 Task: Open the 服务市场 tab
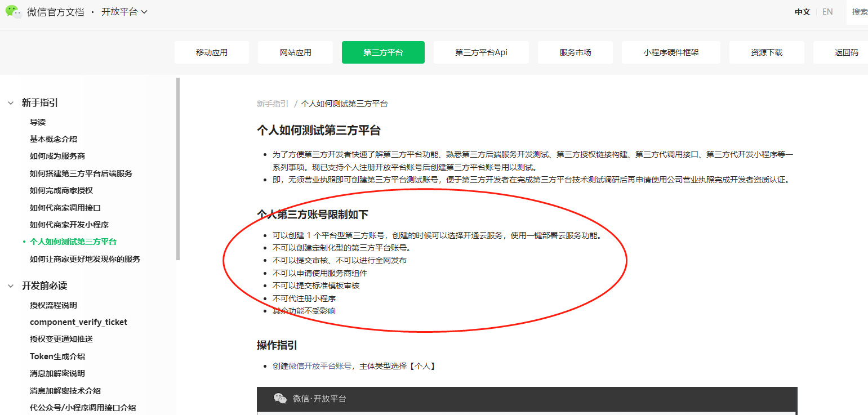[x=576, y=52]
